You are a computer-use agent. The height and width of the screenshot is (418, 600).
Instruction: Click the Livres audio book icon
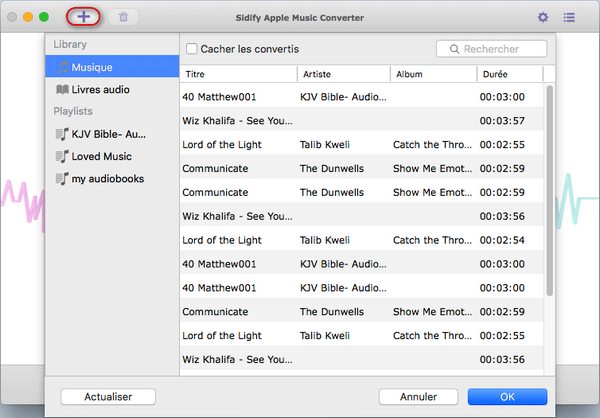(x=62, y=90)
